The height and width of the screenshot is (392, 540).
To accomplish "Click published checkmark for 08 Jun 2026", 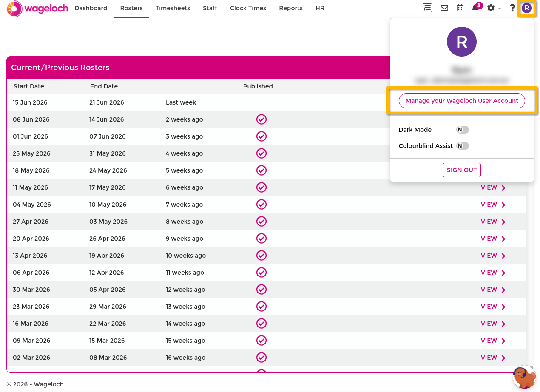I will pos(261,119).
